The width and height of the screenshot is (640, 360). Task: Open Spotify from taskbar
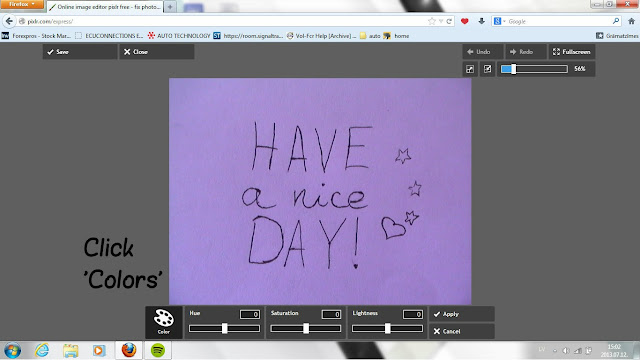point(158,350)
